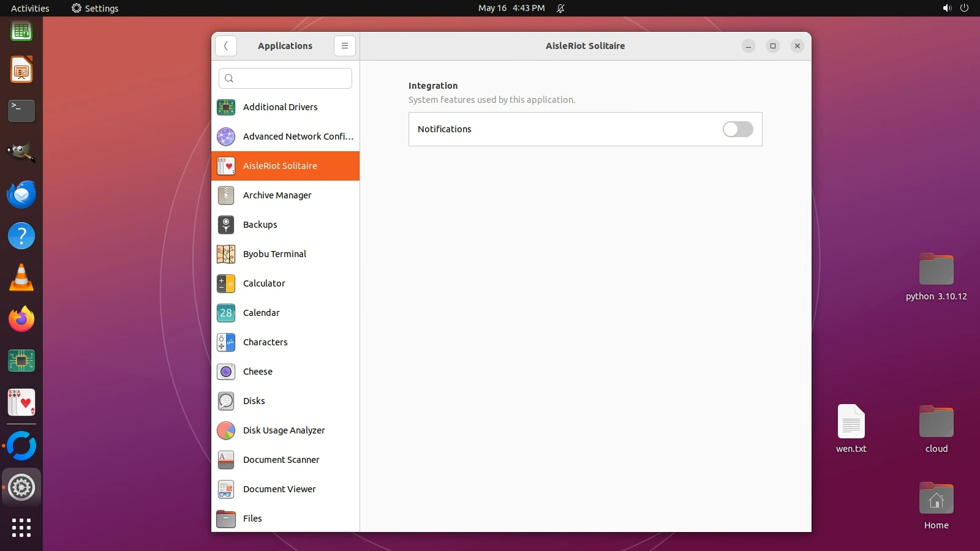This screenshot has height=551, width=980.
Task: Open the Settings app menu in top bar
Action: (x=95, y=8)
